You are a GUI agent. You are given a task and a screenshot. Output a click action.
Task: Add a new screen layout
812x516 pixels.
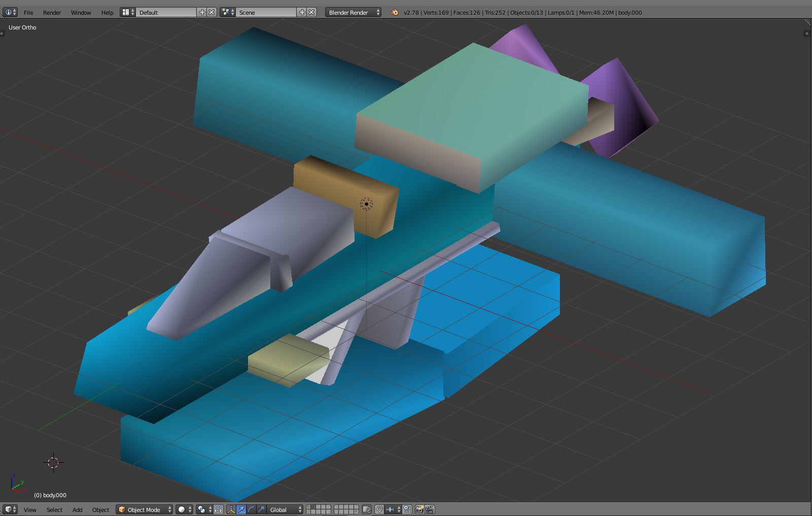point(202,12)
